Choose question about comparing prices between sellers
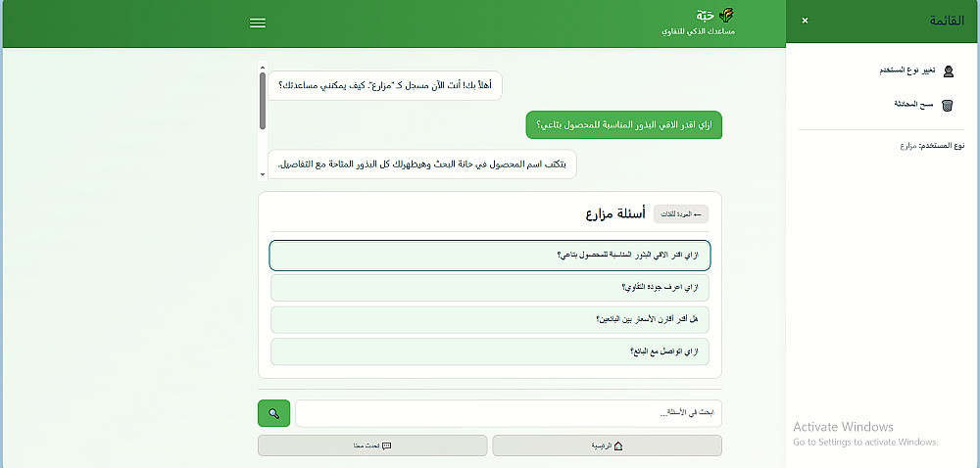This screenshot has width=980, height=468. point(490,319)
